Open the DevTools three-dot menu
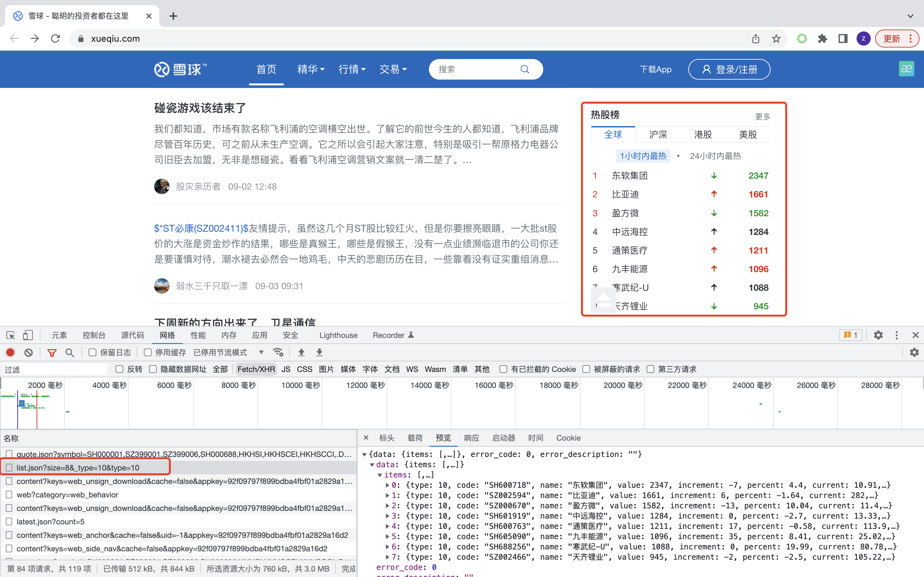 (x=896, y=335)
